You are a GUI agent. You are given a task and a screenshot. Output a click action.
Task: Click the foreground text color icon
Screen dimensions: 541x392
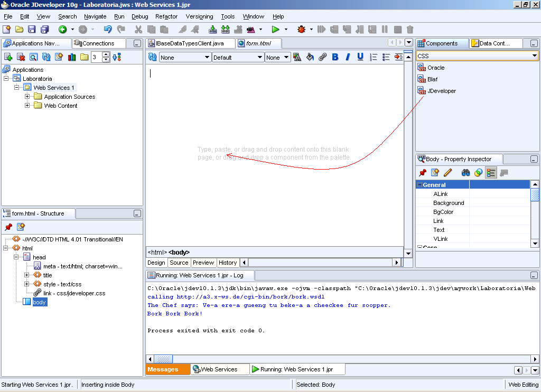(297, 57)
